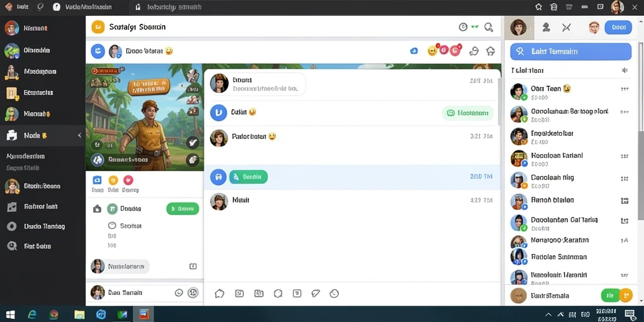Click the small square icon beside the grey name pill
This screenshot has height=322, width=644.
click(x=193, y=267)
